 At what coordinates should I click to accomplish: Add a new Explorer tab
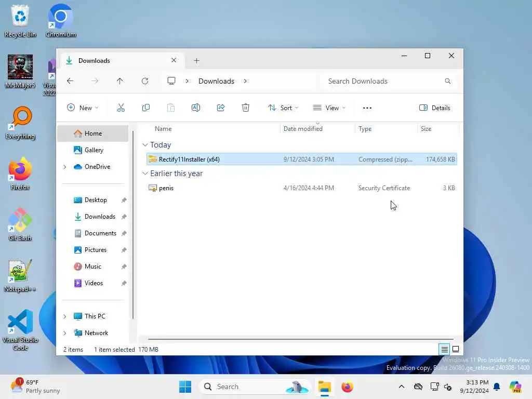196,61
